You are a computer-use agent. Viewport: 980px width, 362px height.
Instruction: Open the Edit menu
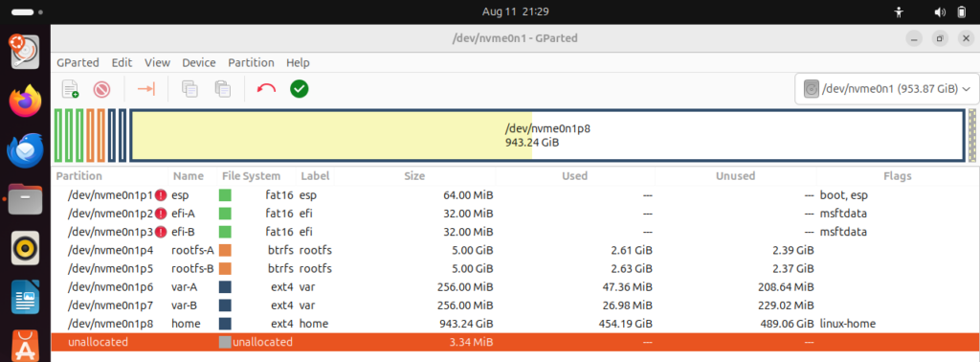(122, 62)
